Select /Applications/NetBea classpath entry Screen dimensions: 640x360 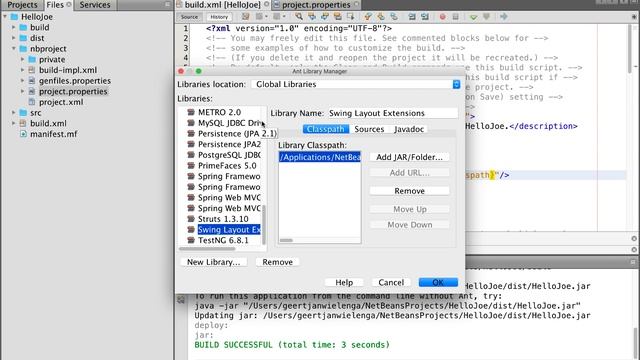click(x=320, y=157)
